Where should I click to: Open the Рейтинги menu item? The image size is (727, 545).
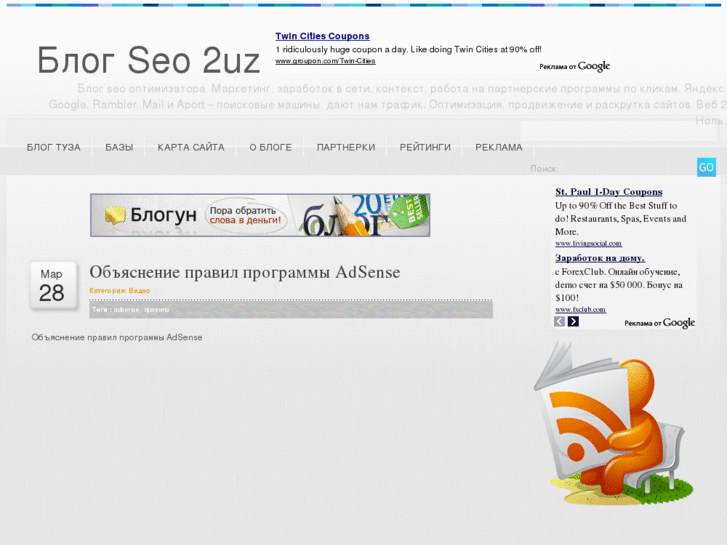[425, 147]
